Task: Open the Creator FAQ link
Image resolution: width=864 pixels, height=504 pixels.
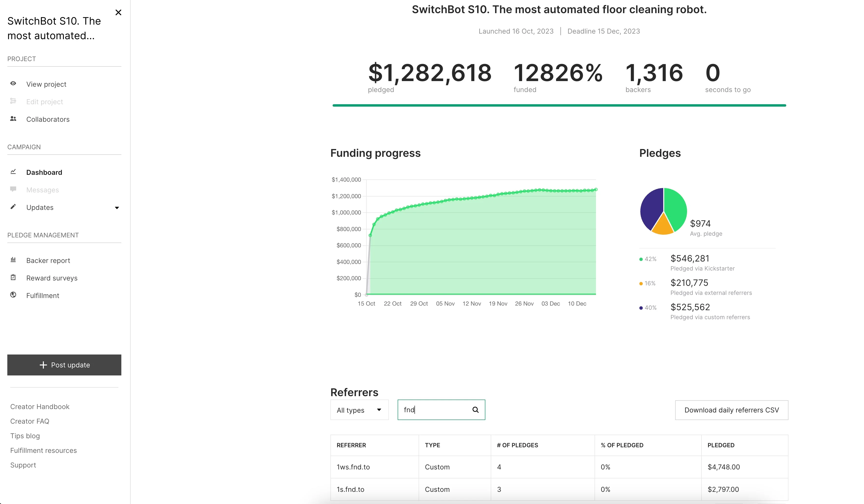Action: (x=29, y=421)
